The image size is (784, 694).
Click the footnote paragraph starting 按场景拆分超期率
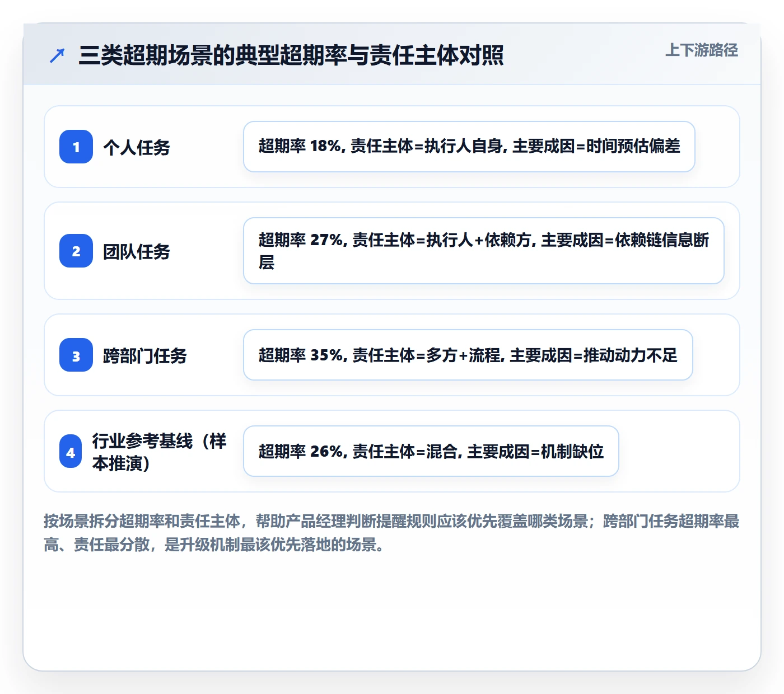point(392,532)
